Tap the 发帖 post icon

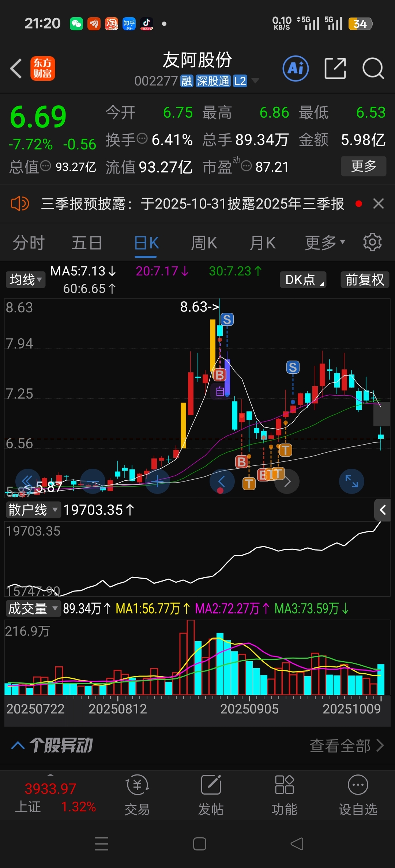(211, 795)
